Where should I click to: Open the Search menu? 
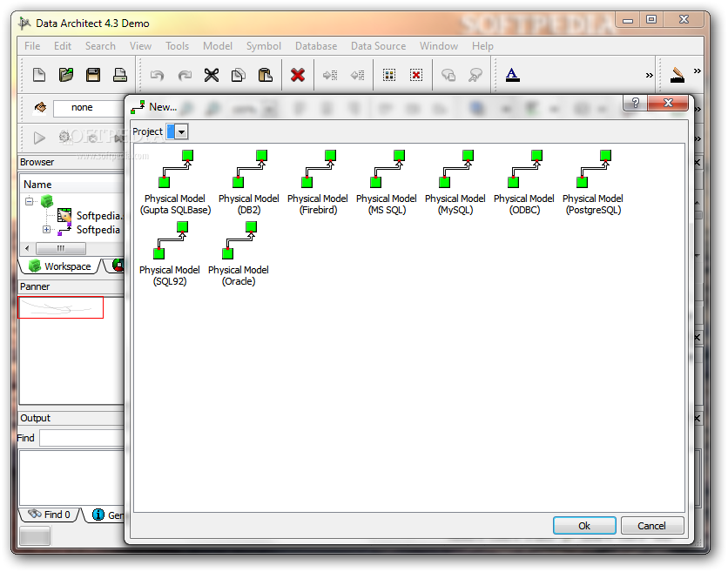[100, 46]
